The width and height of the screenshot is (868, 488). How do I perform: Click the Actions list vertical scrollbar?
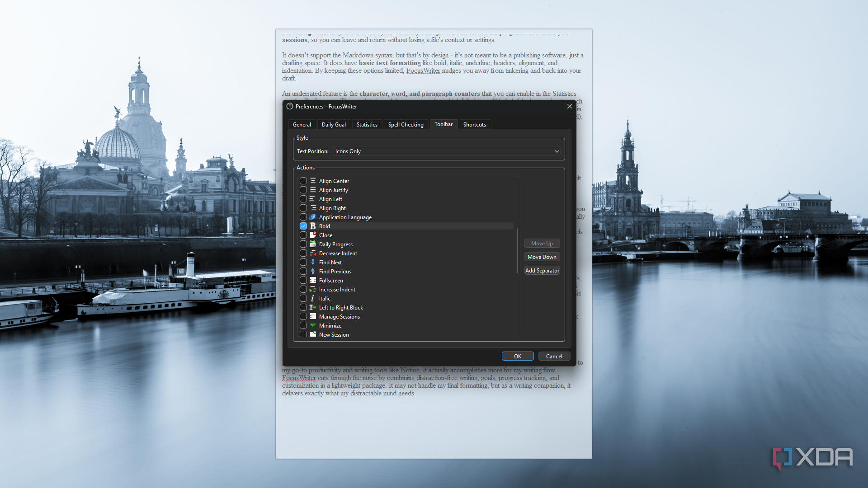click(x=517, y=251)
